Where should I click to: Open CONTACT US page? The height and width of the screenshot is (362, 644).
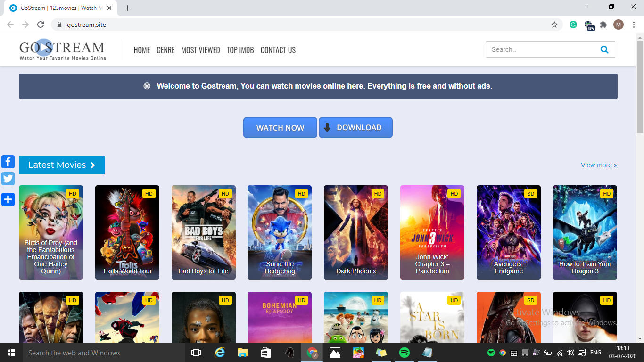point(278,50)
